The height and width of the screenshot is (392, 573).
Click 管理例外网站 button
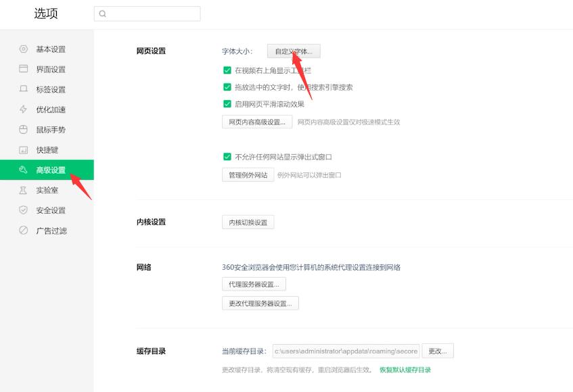[x=248, y=175]
